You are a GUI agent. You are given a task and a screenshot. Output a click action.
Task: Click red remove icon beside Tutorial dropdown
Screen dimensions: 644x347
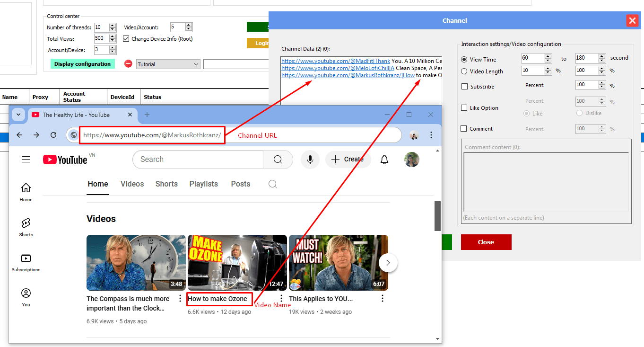pos(128,63)
